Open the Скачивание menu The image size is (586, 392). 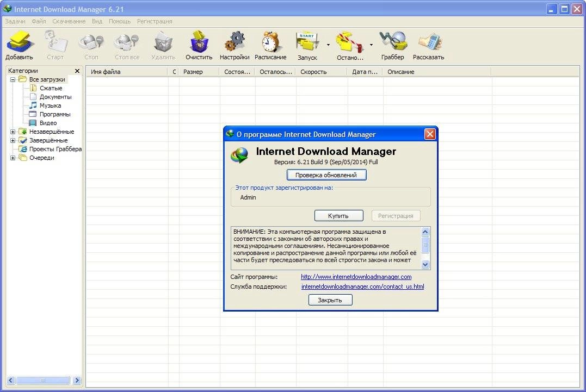point(69,21)
